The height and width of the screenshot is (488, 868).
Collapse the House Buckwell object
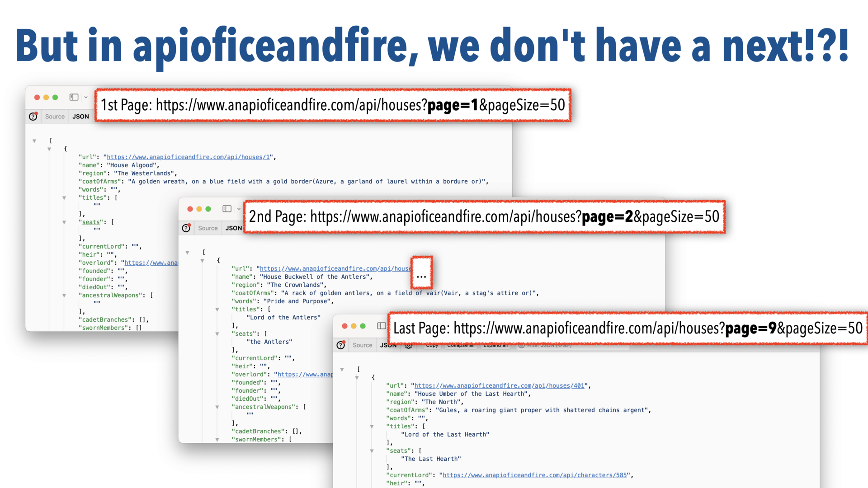coord(202,261)
